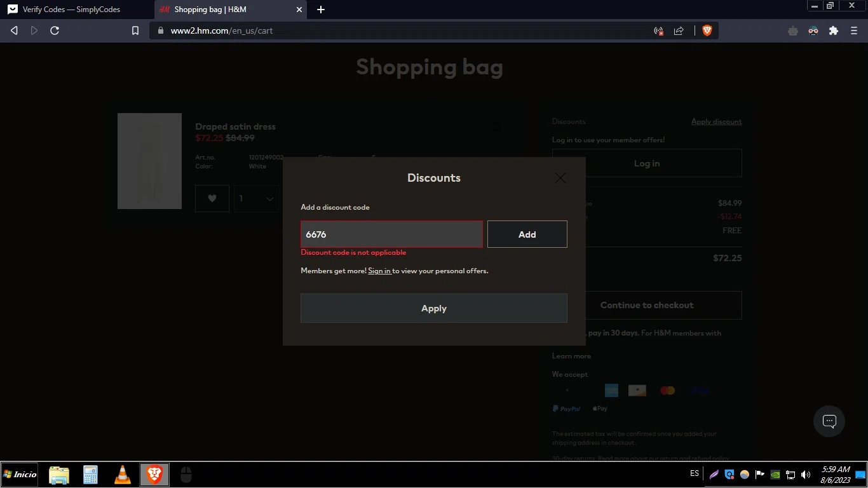Click the Draped satin dress title
The width and height of the screenshot is (868, 488).
click(235, 126)
